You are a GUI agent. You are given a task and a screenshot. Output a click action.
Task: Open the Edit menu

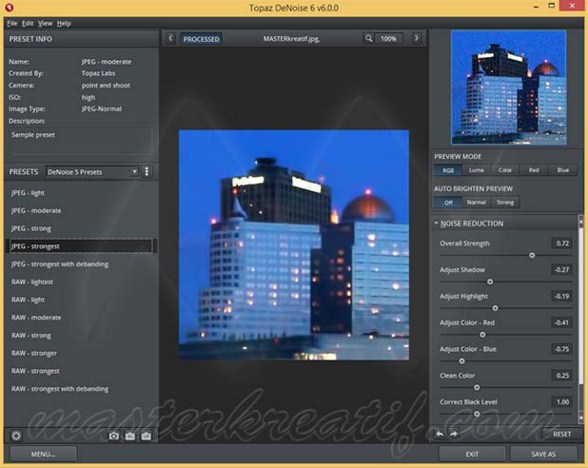tap(27, 23)
